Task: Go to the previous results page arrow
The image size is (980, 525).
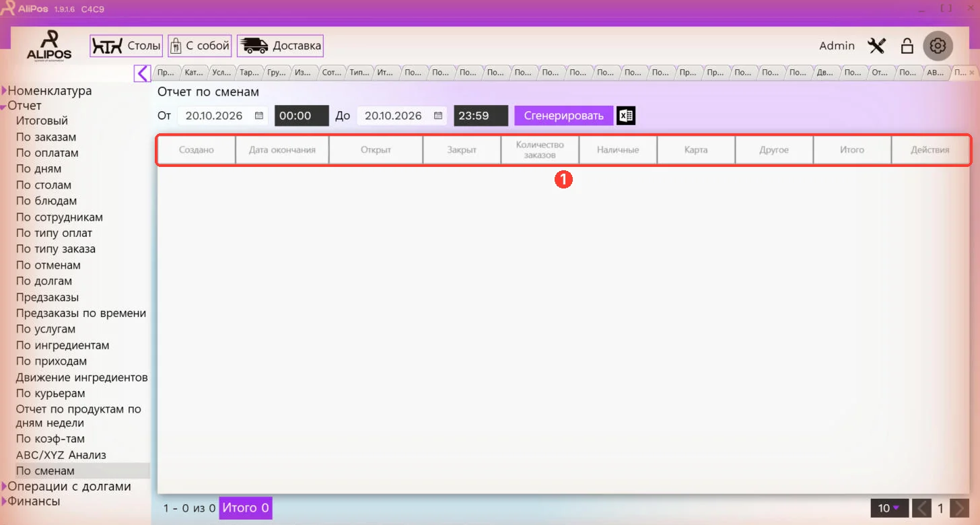Action: (922, 508)
